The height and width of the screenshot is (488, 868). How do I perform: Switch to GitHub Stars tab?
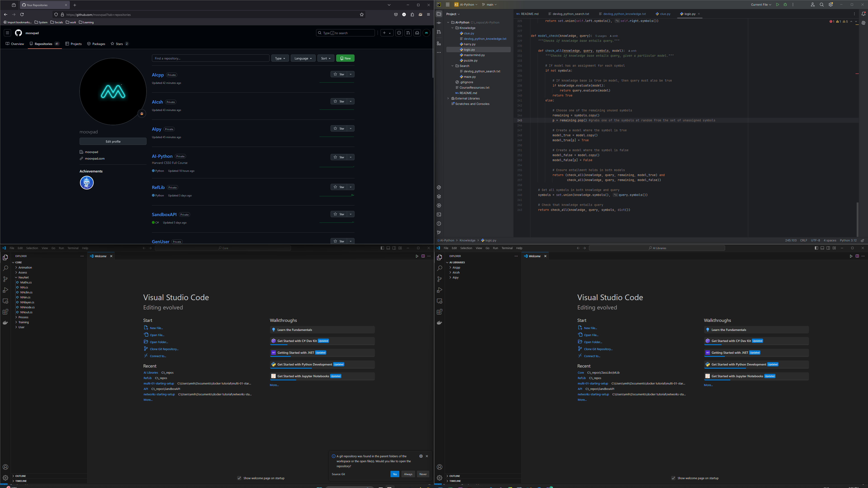119,44
